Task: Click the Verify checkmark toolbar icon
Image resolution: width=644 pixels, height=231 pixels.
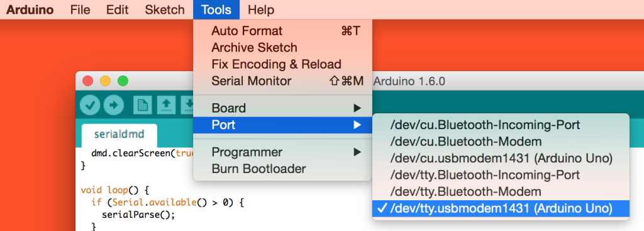Action: [90, 106]
